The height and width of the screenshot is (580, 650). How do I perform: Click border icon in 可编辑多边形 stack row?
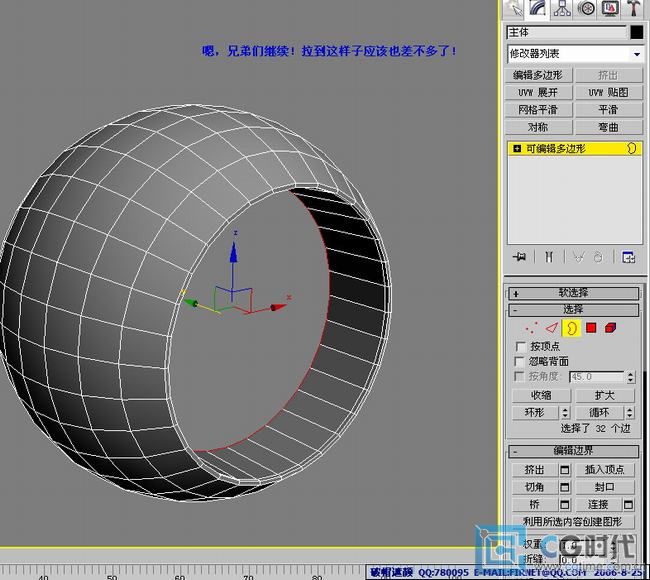coord(631,148)
